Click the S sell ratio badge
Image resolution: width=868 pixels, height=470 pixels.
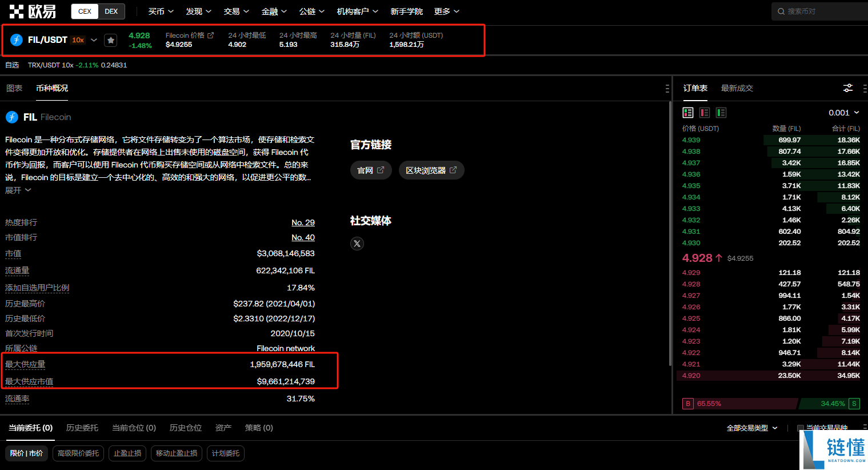854,404
